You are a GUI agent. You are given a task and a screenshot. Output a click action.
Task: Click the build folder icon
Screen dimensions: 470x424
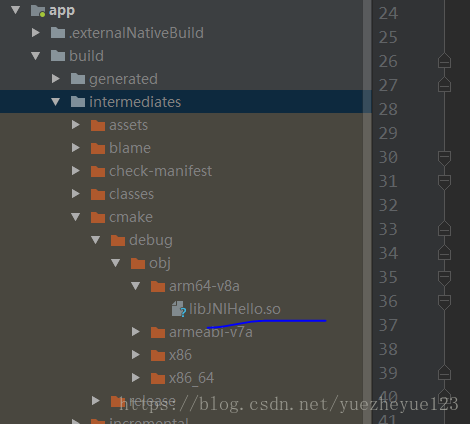(x=58, y=56)
